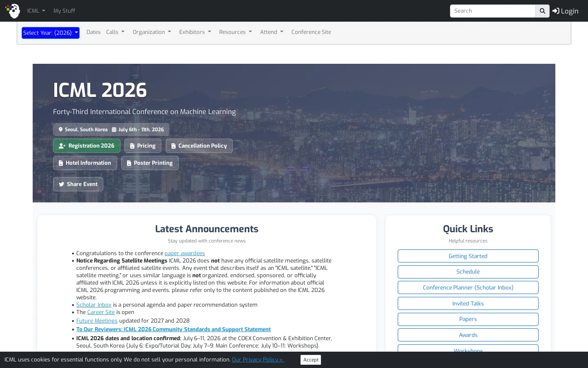
Task: Open Papers quick link
Action: [x=468, y=319]
